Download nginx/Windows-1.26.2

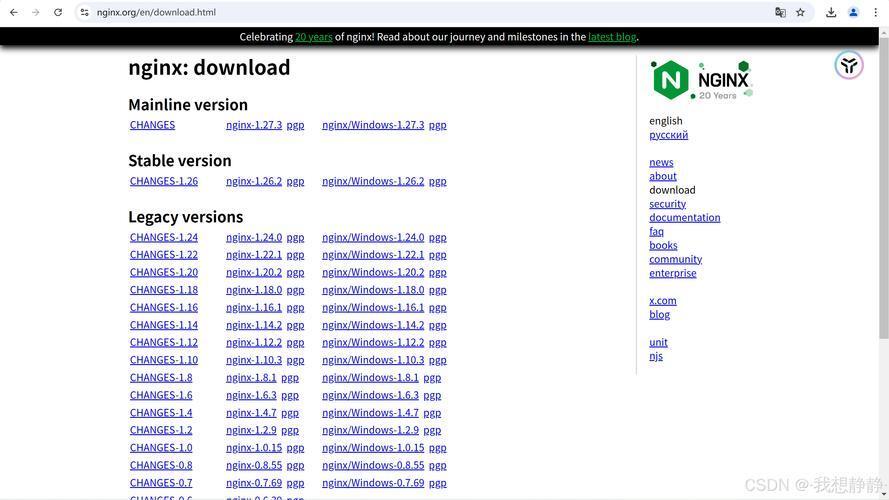point(373,181)
